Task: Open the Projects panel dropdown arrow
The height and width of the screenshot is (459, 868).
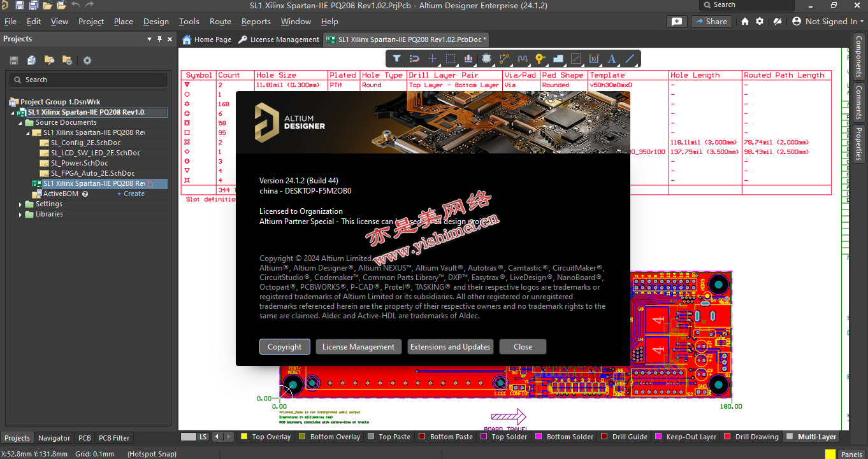Action: click(x=150, y=39)
